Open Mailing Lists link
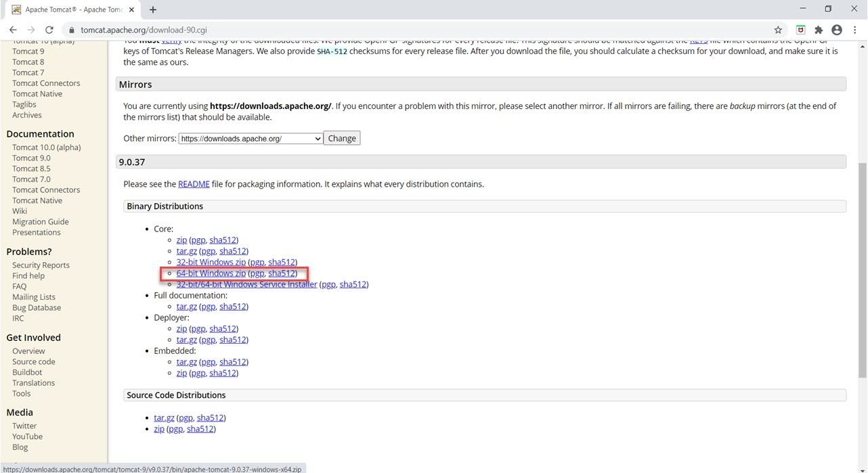Viewport: 868px width, 473px height. coord(34,297)
